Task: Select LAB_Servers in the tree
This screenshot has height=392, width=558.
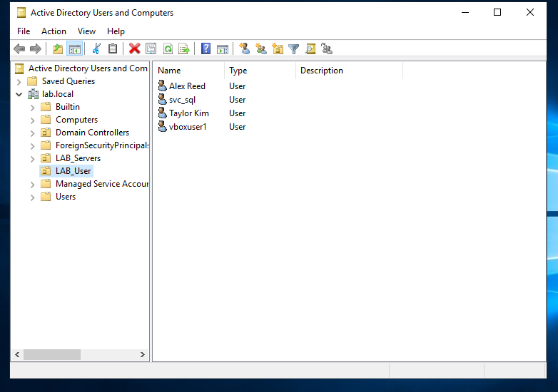Action: [78, 158]
